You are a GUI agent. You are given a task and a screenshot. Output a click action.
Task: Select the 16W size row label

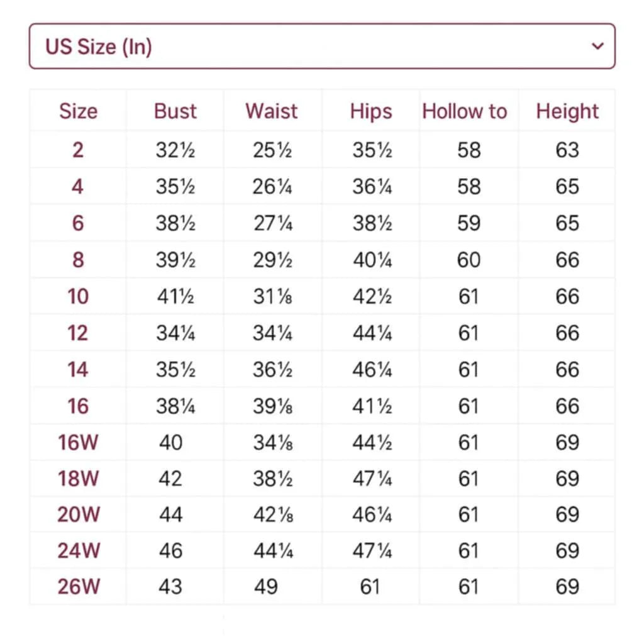(78, 442)
